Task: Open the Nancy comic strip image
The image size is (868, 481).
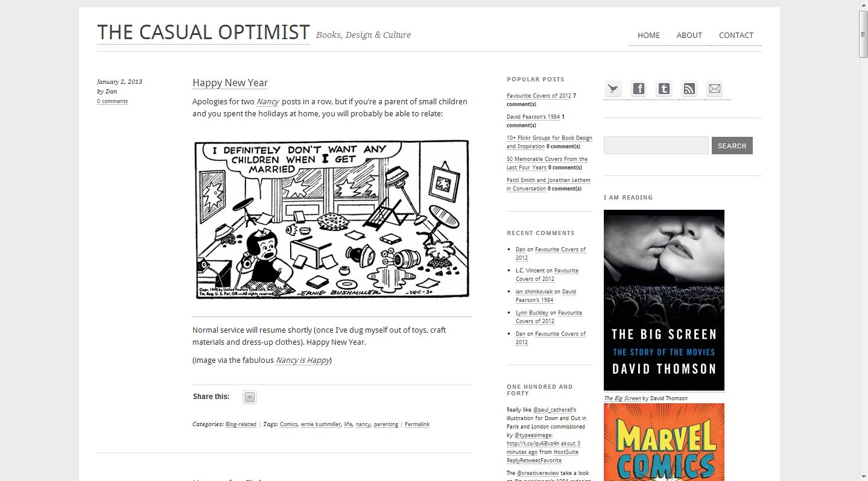Action: [331, 219]
